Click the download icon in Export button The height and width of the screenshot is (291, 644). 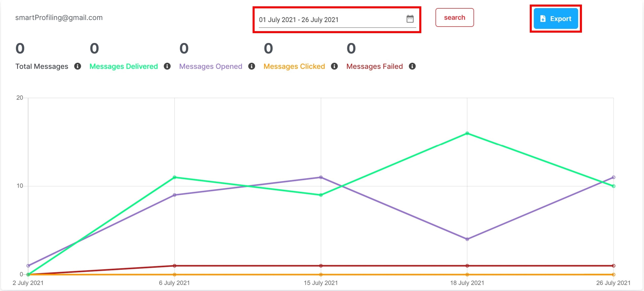[x=543, y=18]
